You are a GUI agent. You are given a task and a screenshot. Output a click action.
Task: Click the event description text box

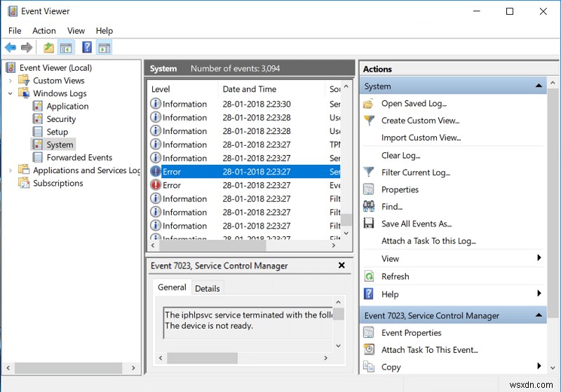pyautogui.click(x=248, y=323)
